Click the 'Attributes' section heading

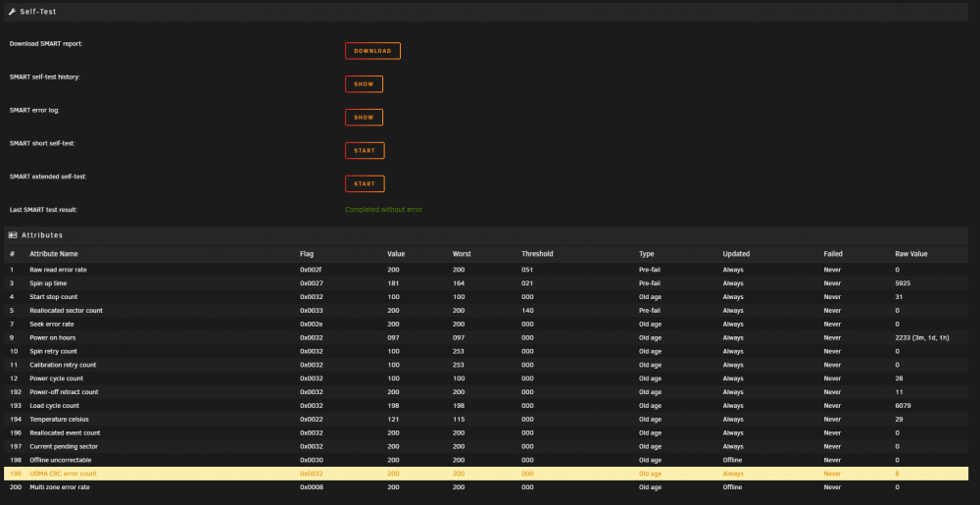(42, 235)
